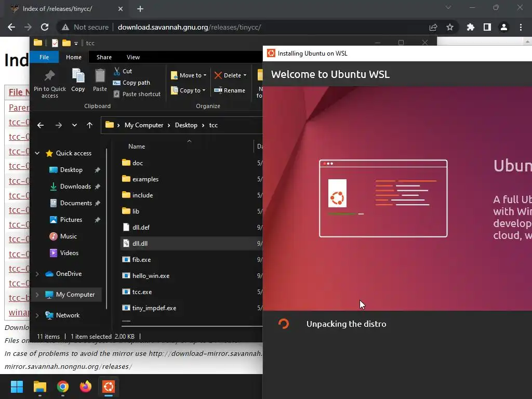This screenshot has height=399, width=532.
Task: Select Videos in navigation pane
Action: pos(69,253)
